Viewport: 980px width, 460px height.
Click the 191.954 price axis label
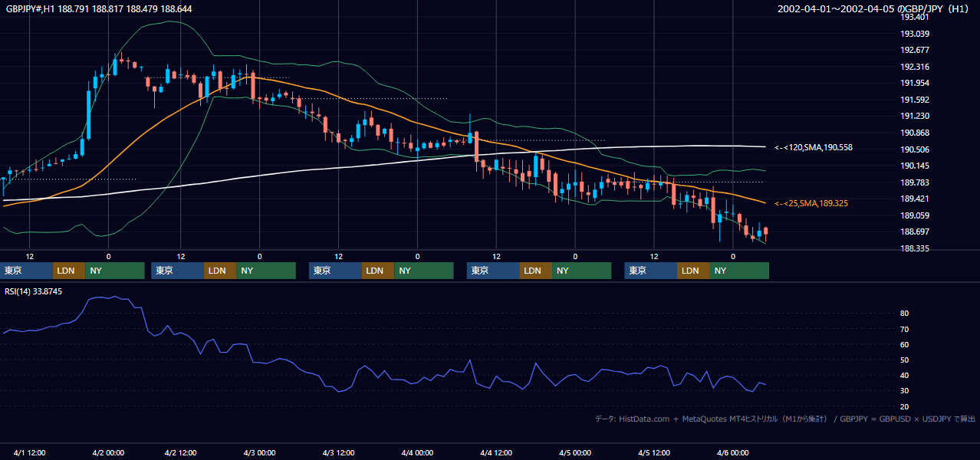pos(915,84)
